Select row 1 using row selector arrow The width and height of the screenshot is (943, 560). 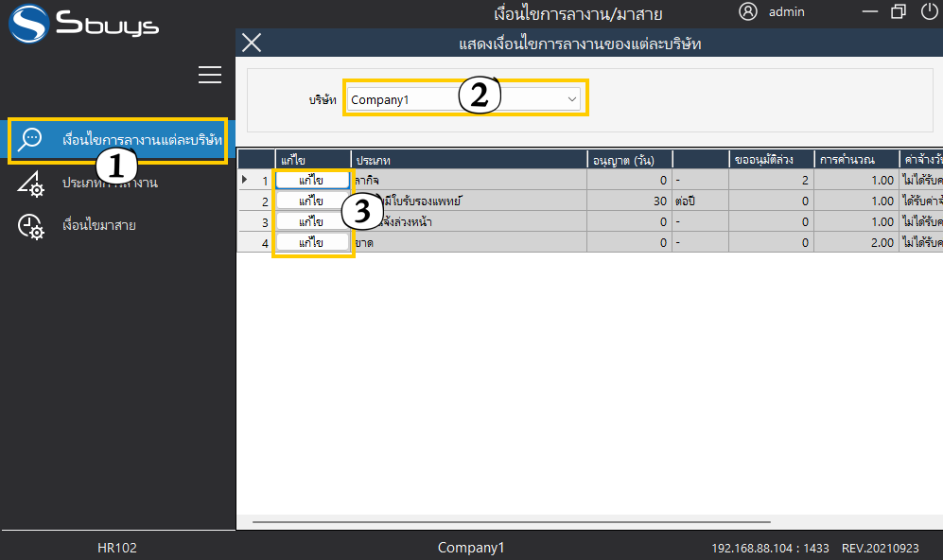246,180
